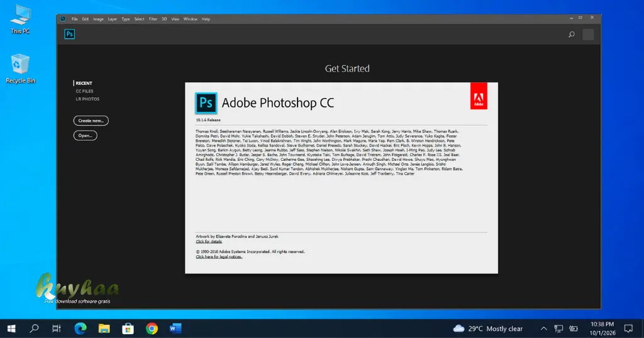The width and height of the screenshot is (644, 338).
Task: Click the clock showing 10:38 PM
Action: pos(602,329)
